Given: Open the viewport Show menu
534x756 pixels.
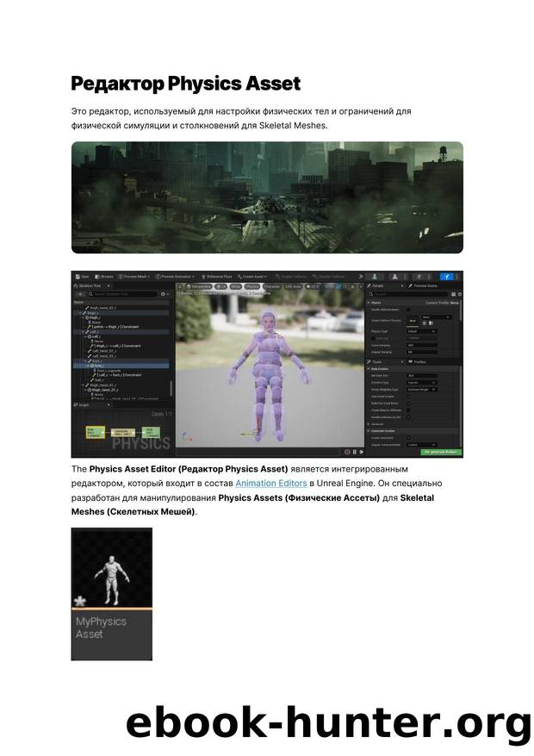Looking at the screenshot, I should point(236,286).
